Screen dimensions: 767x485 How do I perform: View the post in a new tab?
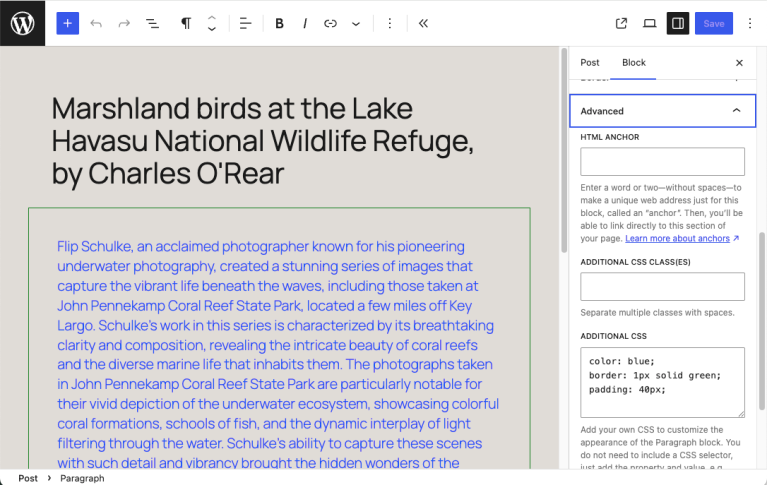[621, 23]
